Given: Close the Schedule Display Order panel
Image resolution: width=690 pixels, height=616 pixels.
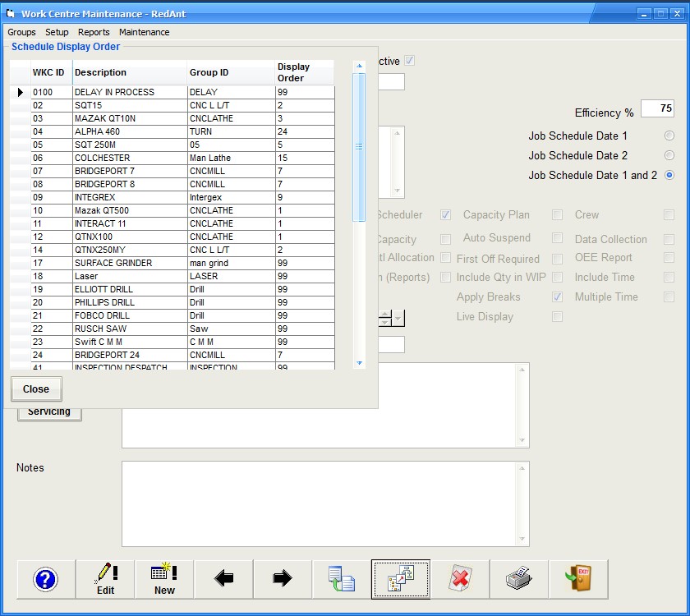Looking at the screenshot, I should pos(36,388).
